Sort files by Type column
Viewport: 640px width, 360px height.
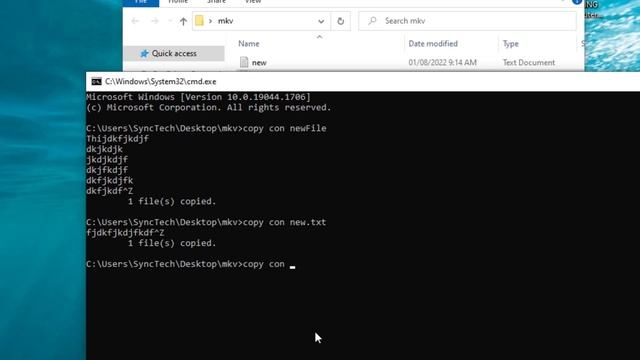point(511,44)
